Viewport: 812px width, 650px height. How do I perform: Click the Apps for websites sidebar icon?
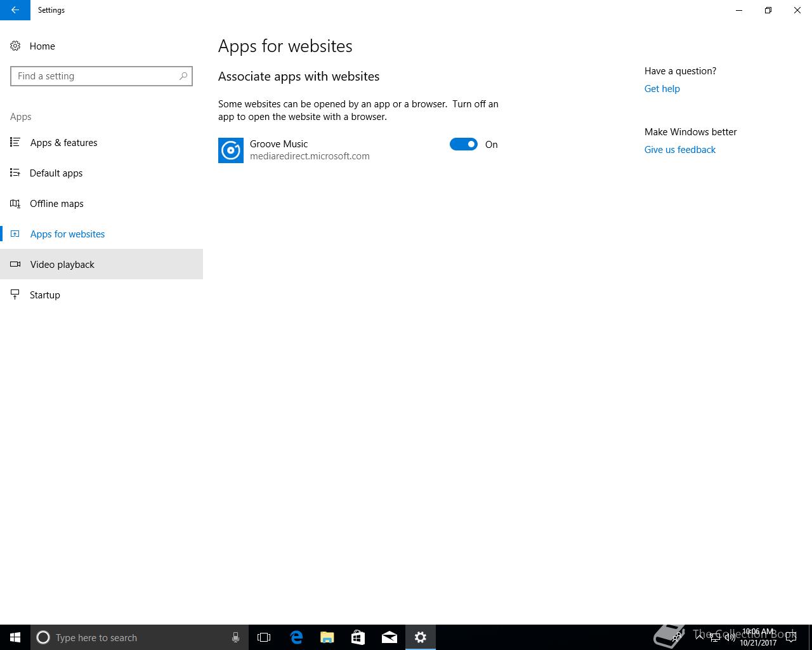tap(15, 234)
